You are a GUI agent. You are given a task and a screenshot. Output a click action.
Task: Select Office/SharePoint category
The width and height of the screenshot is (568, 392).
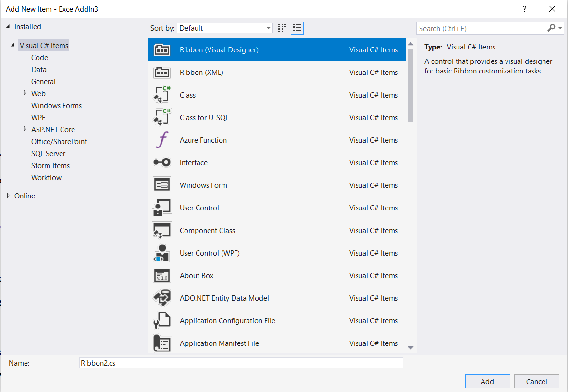click(59, 142)
